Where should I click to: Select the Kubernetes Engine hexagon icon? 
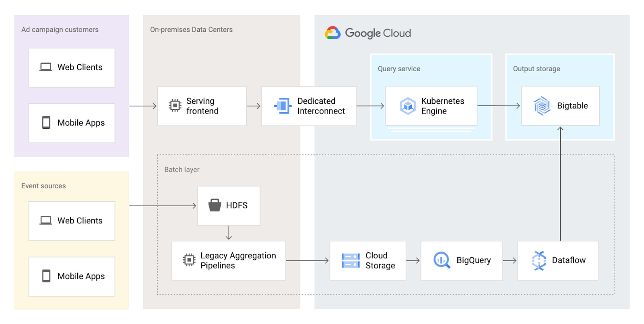click(x=408, y=106)
